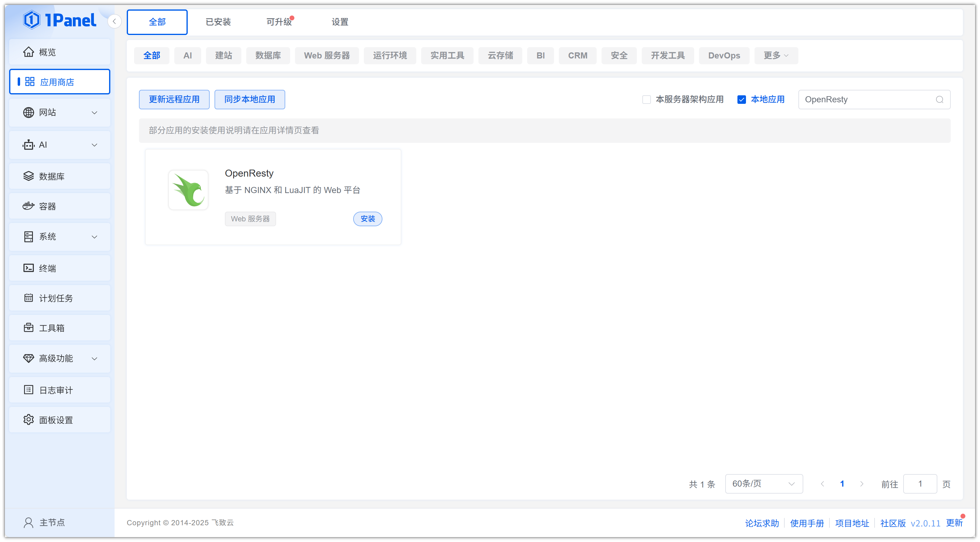Screen dimensions: 980x542
Task: Open the 60 per page dropdown
Action: pyautogui.click(x=764, y=484)
